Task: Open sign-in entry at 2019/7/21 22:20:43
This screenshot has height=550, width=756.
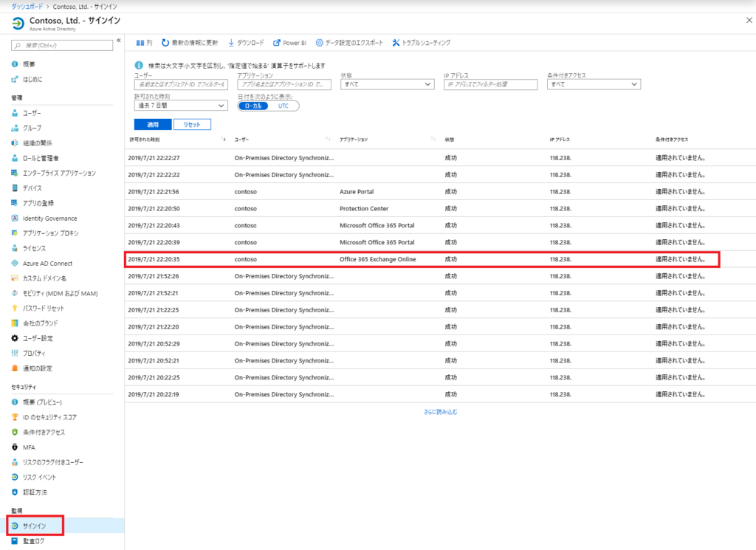Action: [x=440, y=226]
